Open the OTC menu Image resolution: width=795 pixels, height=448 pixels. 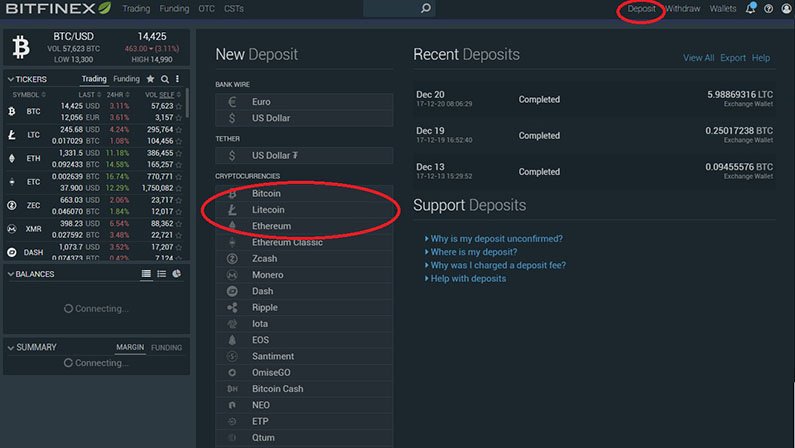coord(206,9)
